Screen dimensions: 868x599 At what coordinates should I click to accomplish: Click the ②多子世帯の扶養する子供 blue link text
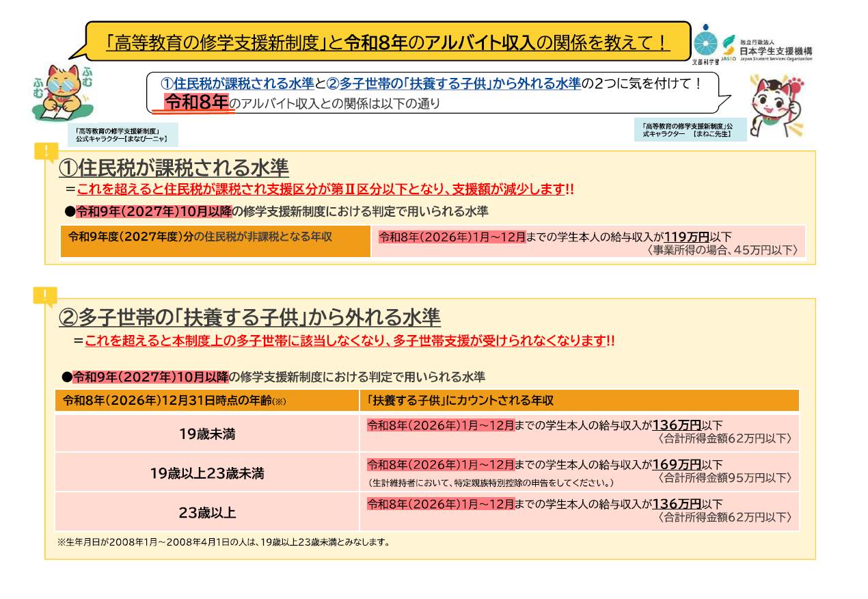[454, 83]
